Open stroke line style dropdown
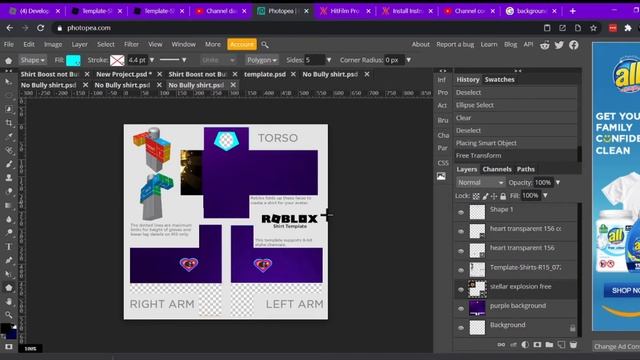 [173, 60]
